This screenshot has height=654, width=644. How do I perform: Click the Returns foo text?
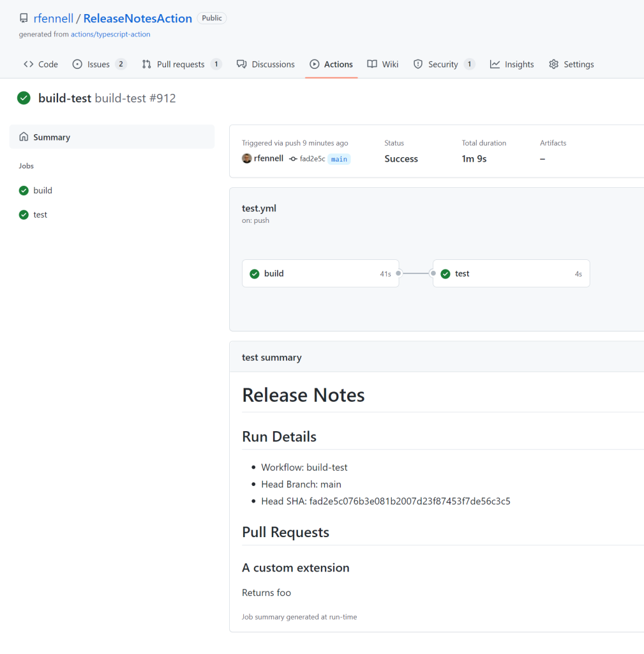coord(266,593)
